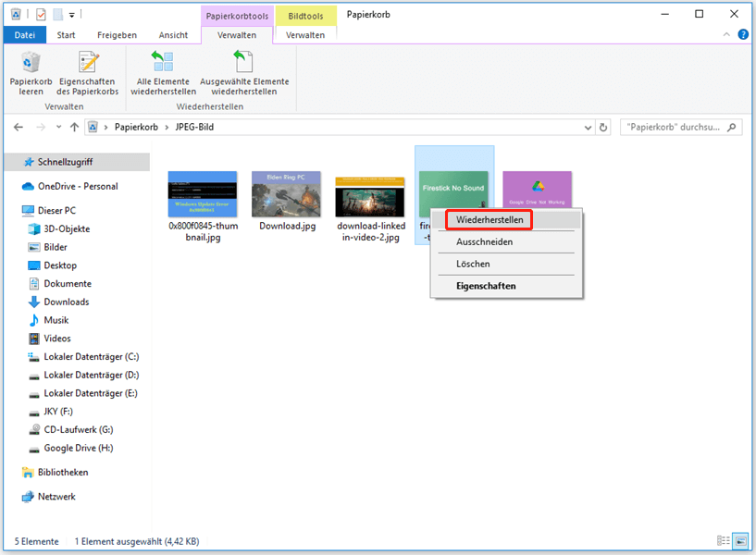Select Wiederherstellen in context menu
756x555 pixels.
pos(490,220)
